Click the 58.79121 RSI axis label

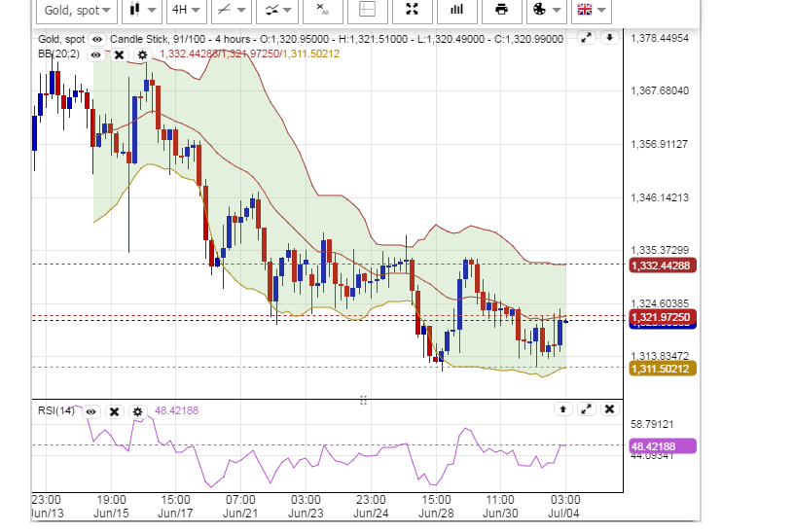tap(652, 424)
